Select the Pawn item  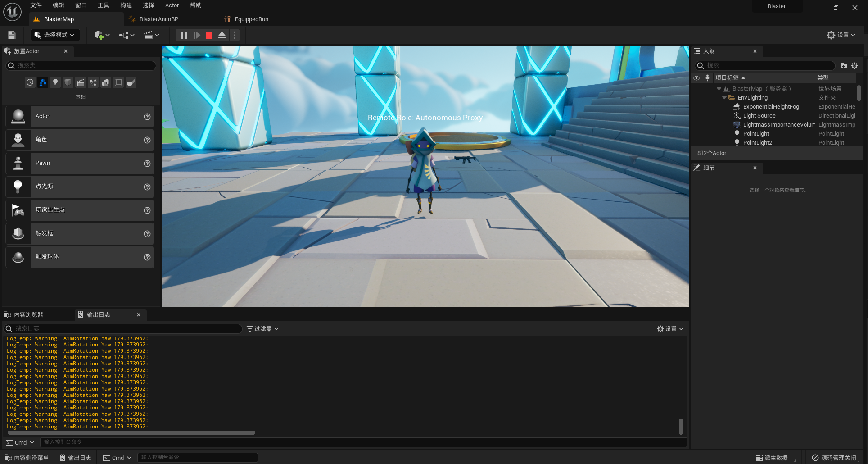(80, 163)
